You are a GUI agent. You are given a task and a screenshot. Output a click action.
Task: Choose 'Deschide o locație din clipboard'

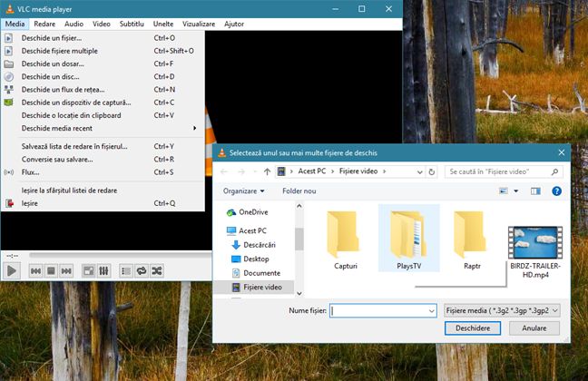(103, 115)
